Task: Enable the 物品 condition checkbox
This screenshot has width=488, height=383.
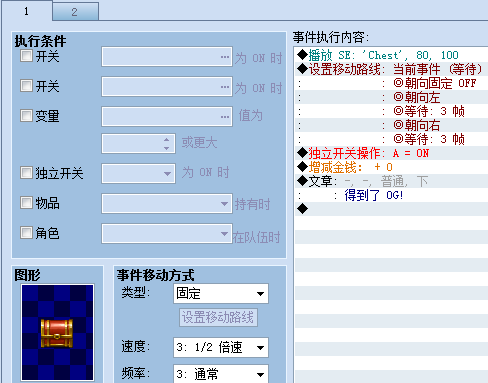Action: point(26,202)
